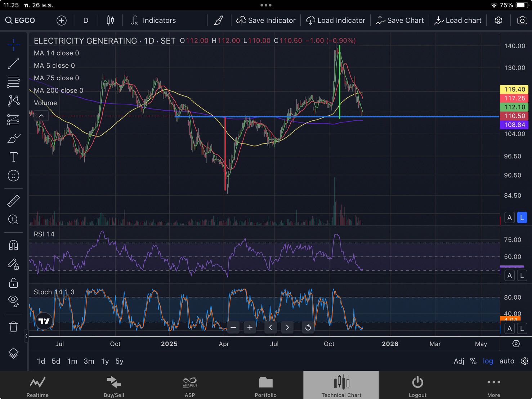Select the 5d time range
The height and width of the screenshot is (399, 532).
tap(56, 361)
